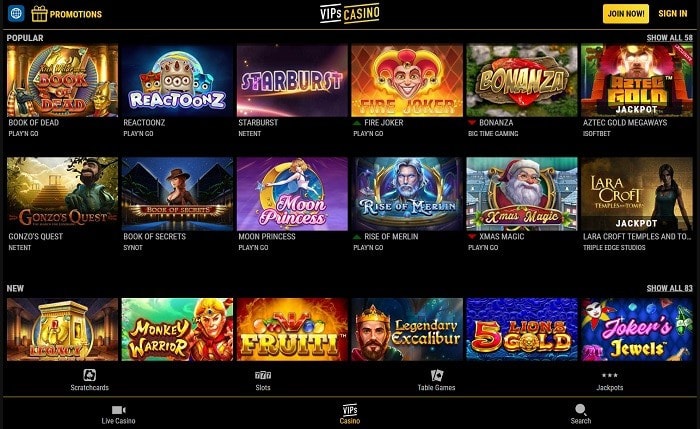Open the Scratchcards category icon
The width and height of the screenshot is (700, 429).
pos(89,375)
